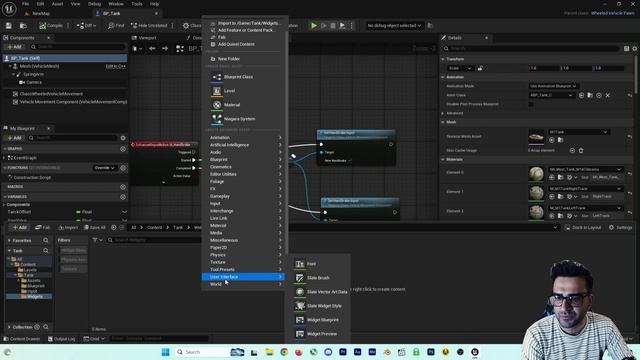Expand the Advanced section in Details
The width and height of the screenshot is (640, 360).
click(x=442, y=113)
